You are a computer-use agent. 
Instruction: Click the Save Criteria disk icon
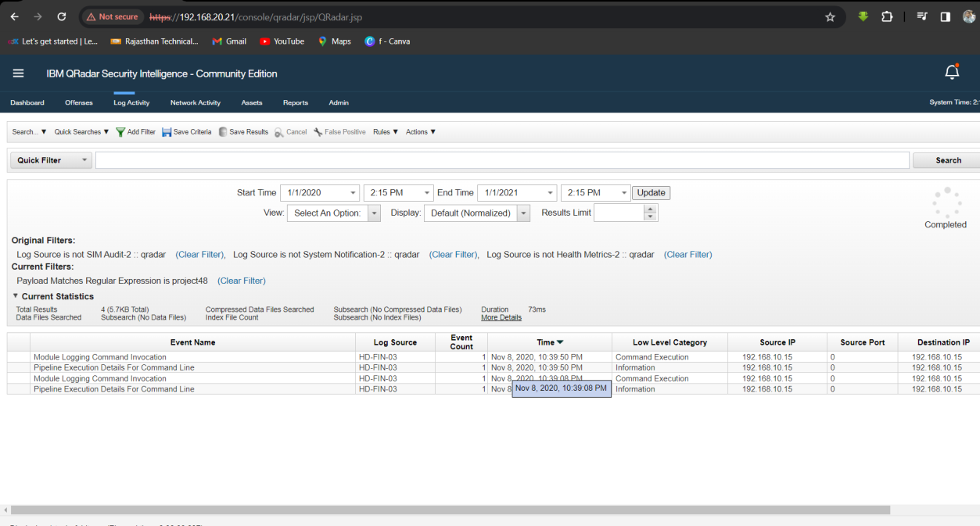[x=167, y=132]
